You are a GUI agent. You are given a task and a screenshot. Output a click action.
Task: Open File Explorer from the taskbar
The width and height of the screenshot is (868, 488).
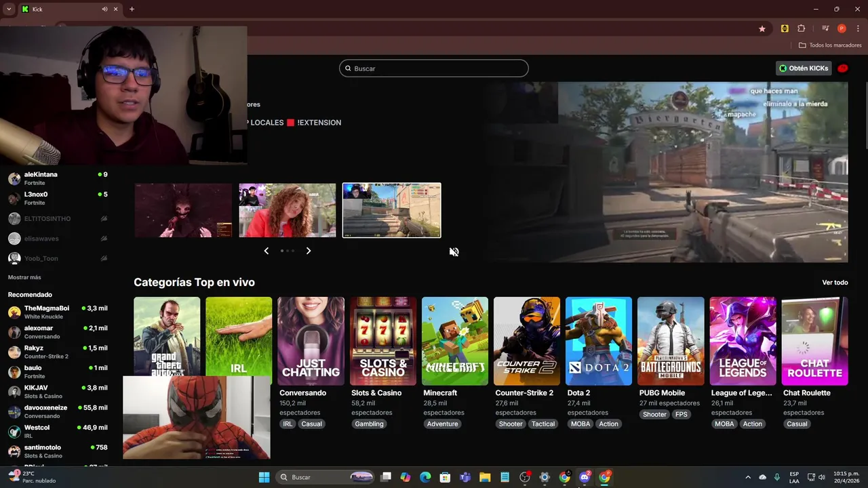pos(485,477)
